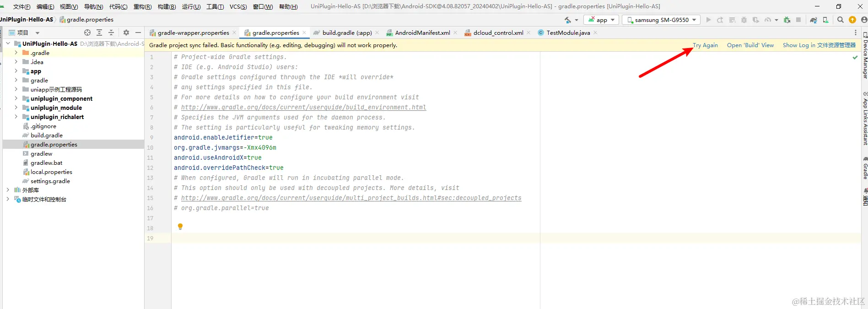Image resolution: width=868 pixels, height=309 pixels.
Task: Open project panel gear options
Action: point(126,33)
